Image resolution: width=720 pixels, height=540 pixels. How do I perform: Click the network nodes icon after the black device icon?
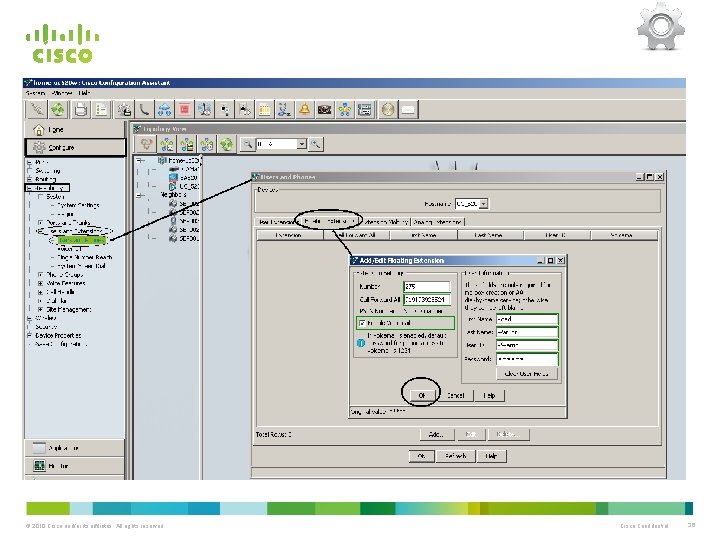tap(345, 110)
